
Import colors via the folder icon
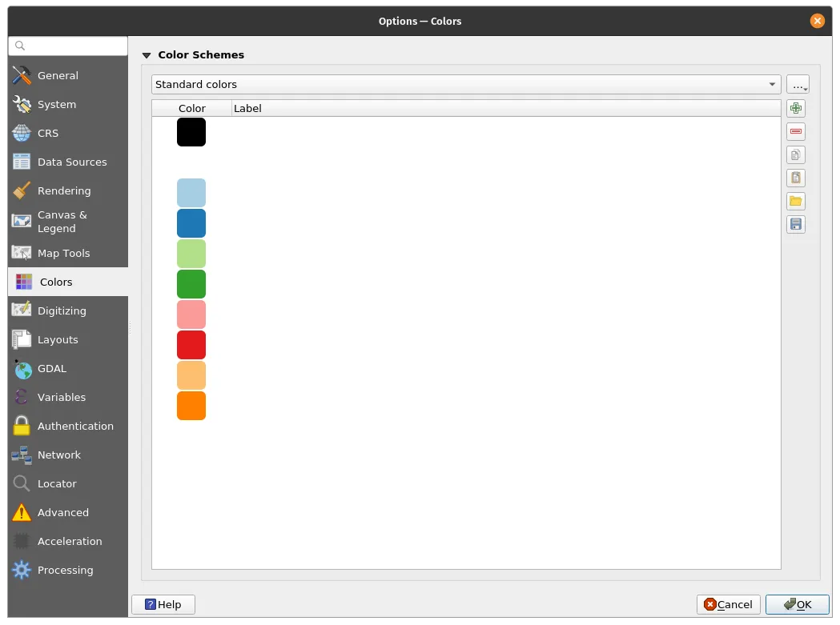795,201
